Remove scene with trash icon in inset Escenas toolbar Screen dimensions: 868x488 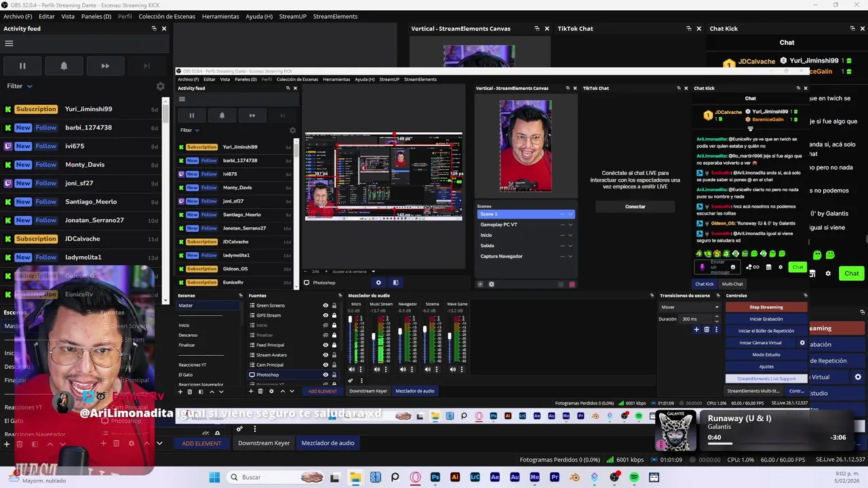pos(191,391)
